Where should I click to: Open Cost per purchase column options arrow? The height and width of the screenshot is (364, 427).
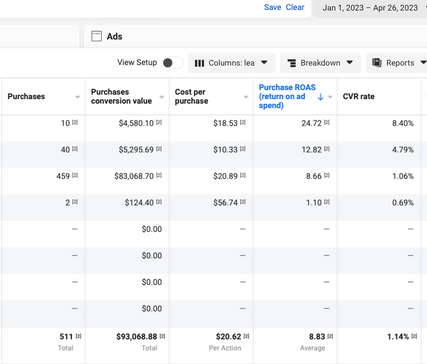pos(246,97)
